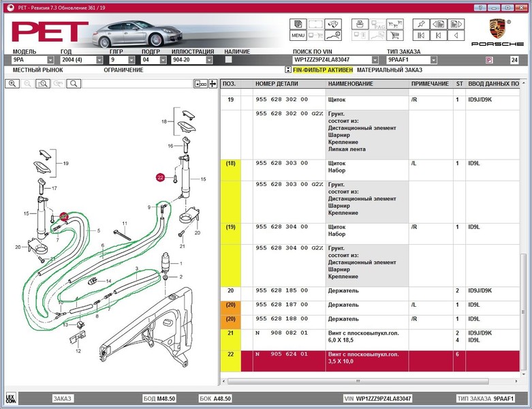The height and width of the screenshot is (409, 532).
Task: Click the illustration search input field
Action: tap(137, 83)
